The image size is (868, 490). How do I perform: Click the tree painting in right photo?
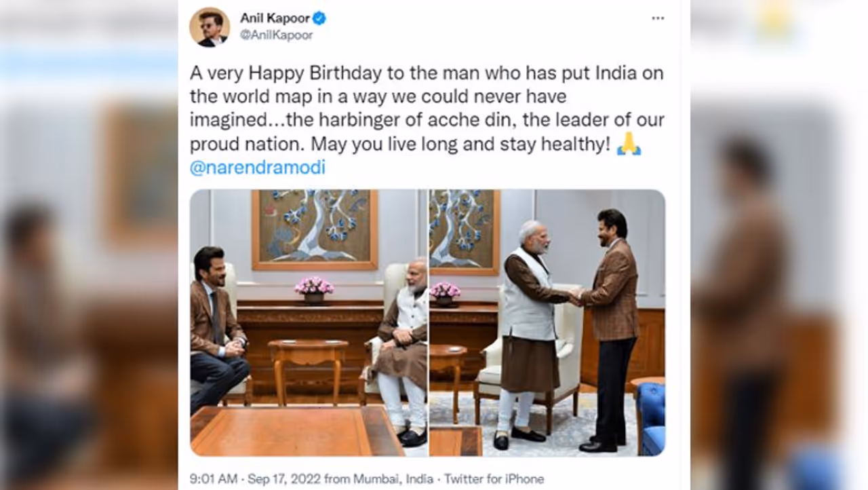pyautogui.click(x=465, y=232)
